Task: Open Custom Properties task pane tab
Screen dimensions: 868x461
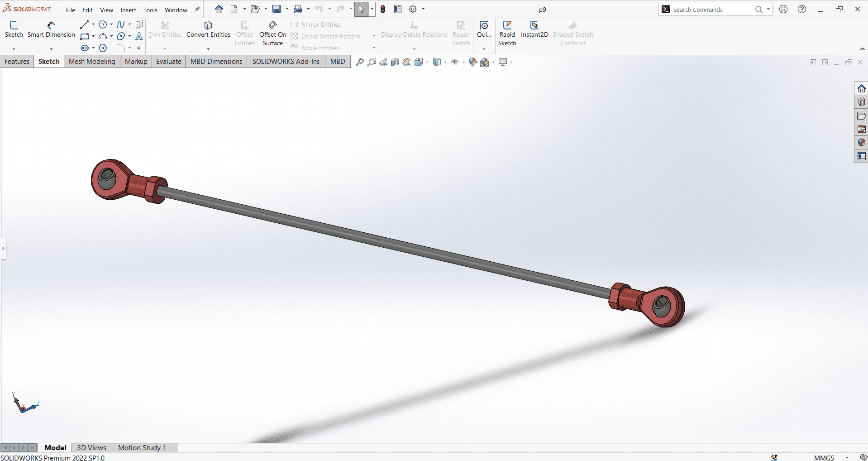Action: click(x=861, y=156)
